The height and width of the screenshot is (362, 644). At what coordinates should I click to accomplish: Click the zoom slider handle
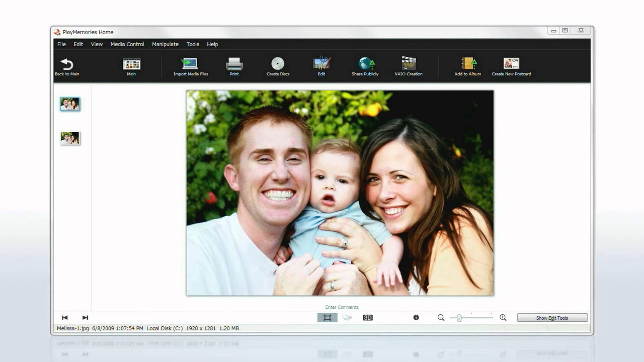459,318
